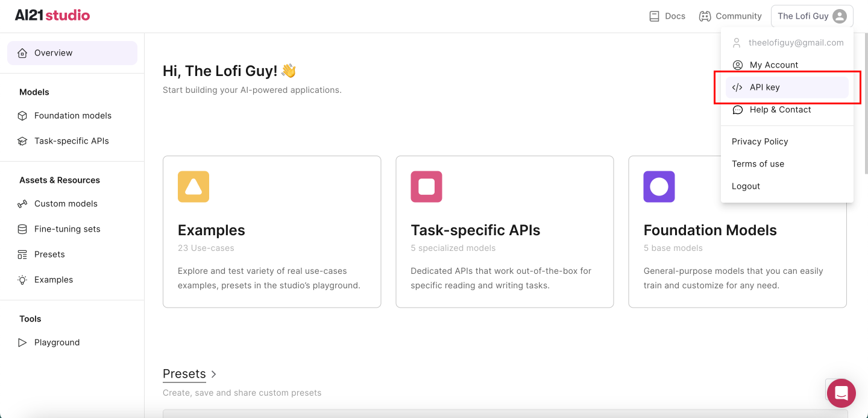Click the Presets section heading
The height and width of the screenshot is (418, 868).
coord(184,374)
